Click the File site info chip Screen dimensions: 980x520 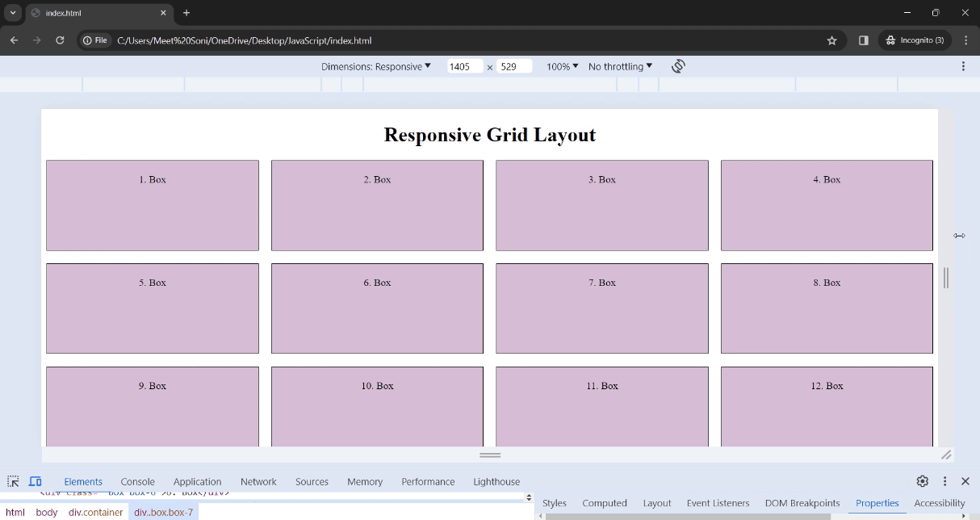(x=96, y=40)
